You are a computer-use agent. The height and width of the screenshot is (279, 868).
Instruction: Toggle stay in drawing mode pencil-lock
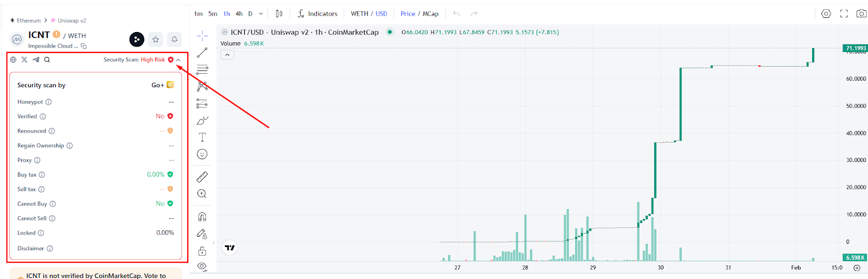tap(202, 233)
